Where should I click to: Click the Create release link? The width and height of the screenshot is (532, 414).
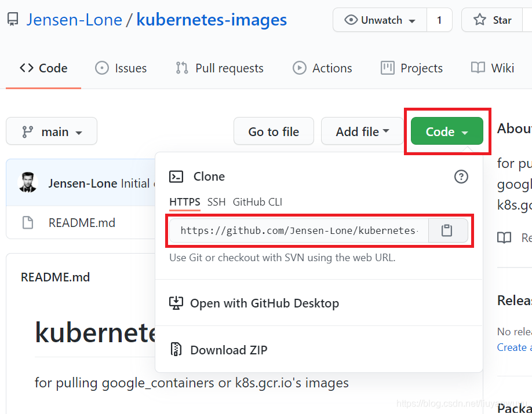515,347
